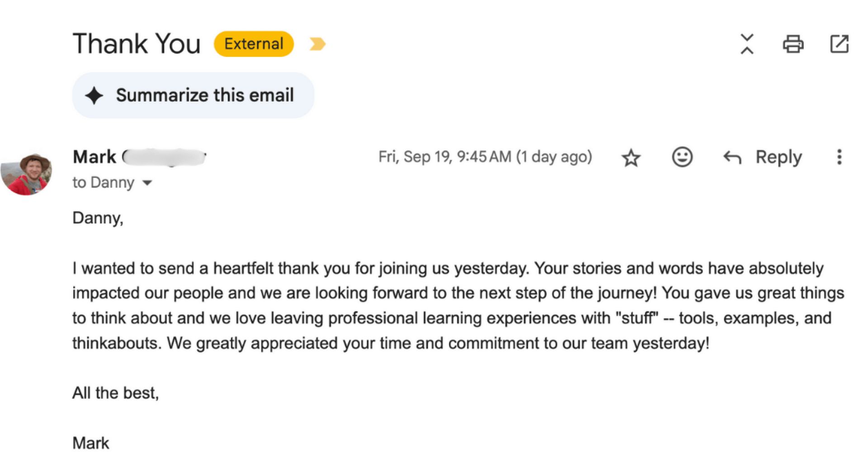The image size is (868, 476).
Task: Print this email with the printer icon
Action: coord(793,44)
